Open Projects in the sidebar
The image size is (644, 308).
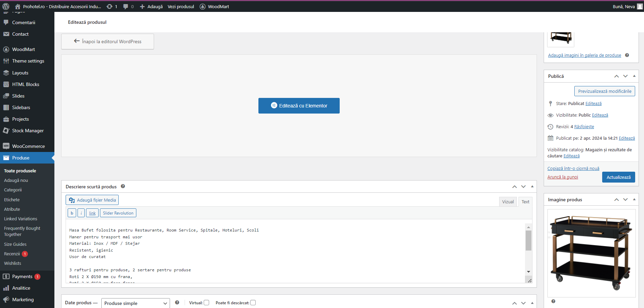pos(20,119)
